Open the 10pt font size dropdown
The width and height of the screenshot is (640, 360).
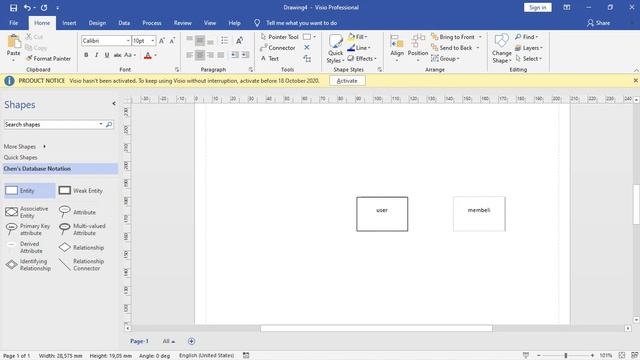(x=153, y=41)
